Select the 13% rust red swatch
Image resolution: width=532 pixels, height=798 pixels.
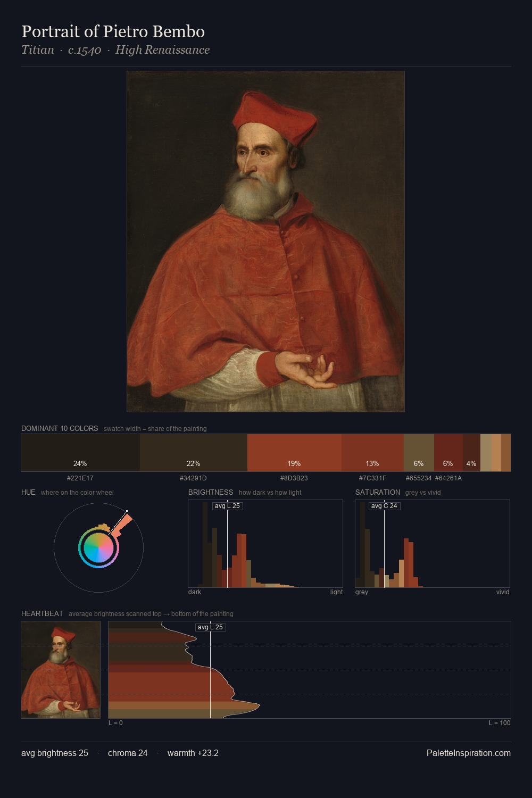click(372, 453)
